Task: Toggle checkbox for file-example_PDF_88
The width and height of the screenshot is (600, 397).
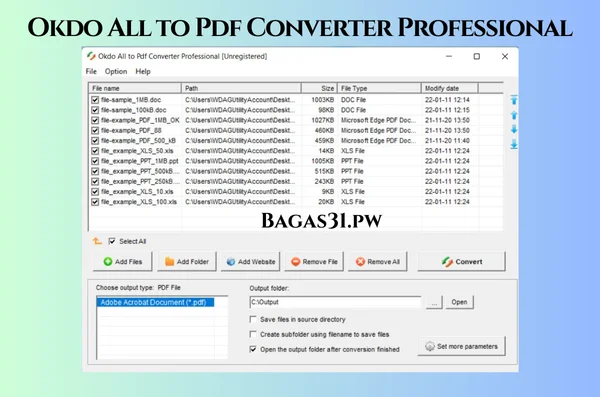Action: 95,131
